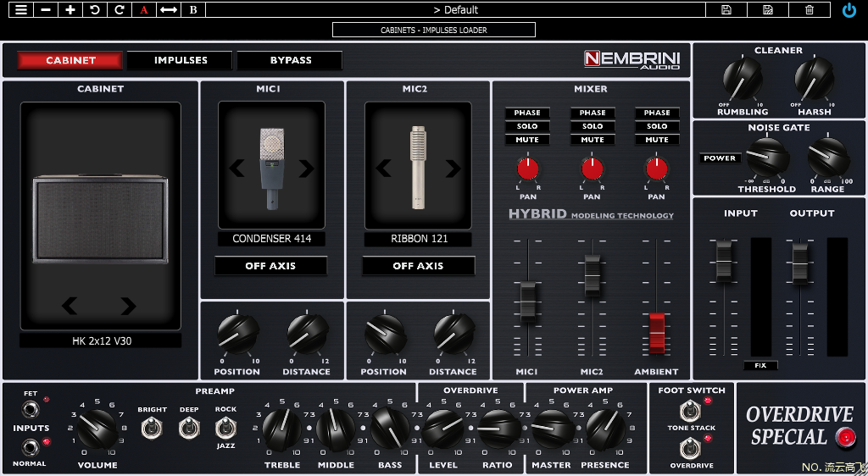868x476 pixels.
Task: Open the CONDENSER 414 mic selector
Action: coord(271,239)
